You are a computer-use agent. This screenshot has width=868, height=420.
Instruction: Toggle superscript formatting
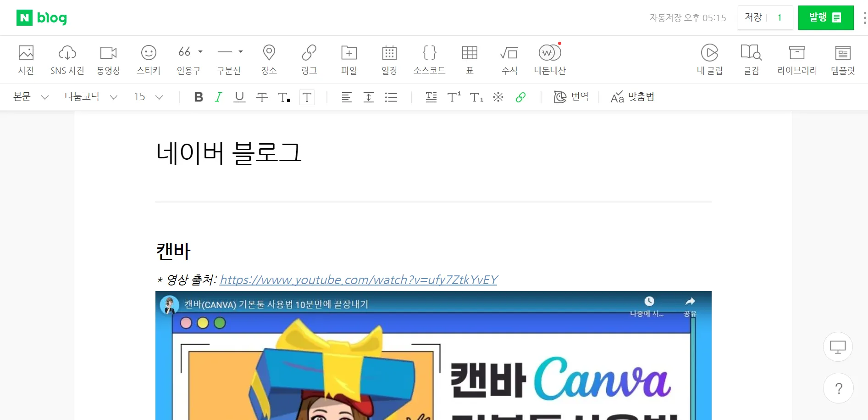[x=454, y=97]
